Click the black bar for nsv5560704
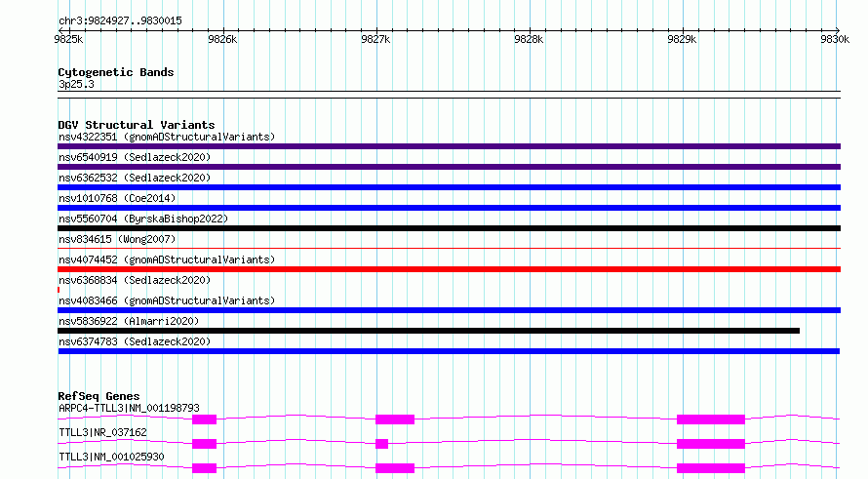The width and height of the screenshot is (868, 479). (449, 228)
